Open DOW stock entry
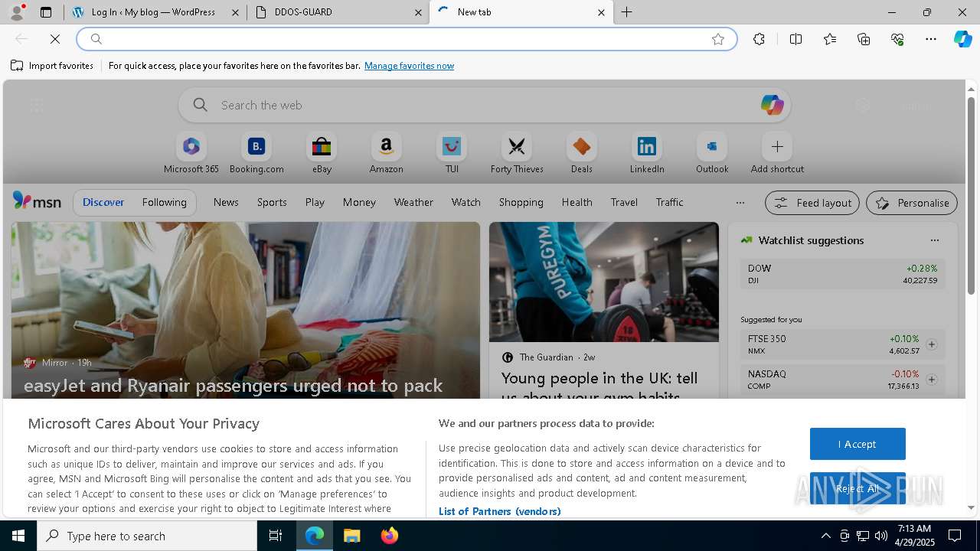Screen dimensions: 980x551 point(842,274)
